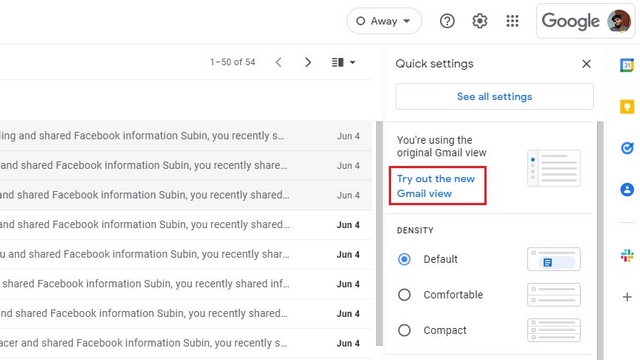The height and width of the screenshot is (360, 640).
Task: Open Google Keep side panel icon
Action: [x=627, y=107]
